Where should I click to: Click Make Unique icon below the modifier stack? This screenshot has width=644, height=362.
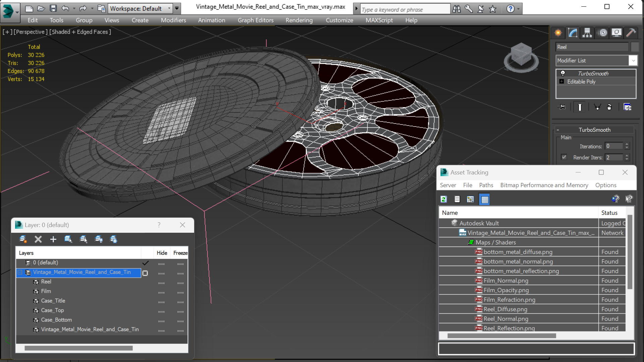(597, 107)
